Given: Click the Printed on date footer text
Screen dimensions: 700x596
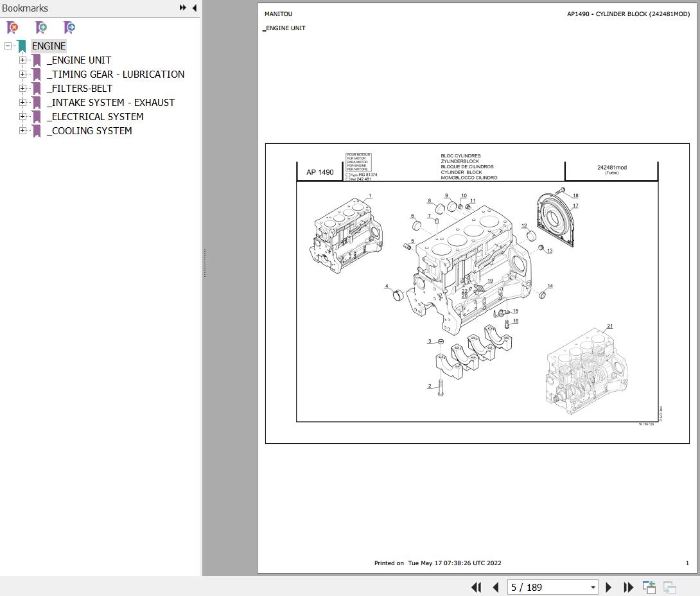Looking at the screenshot, I should click(x=437, y=563).
